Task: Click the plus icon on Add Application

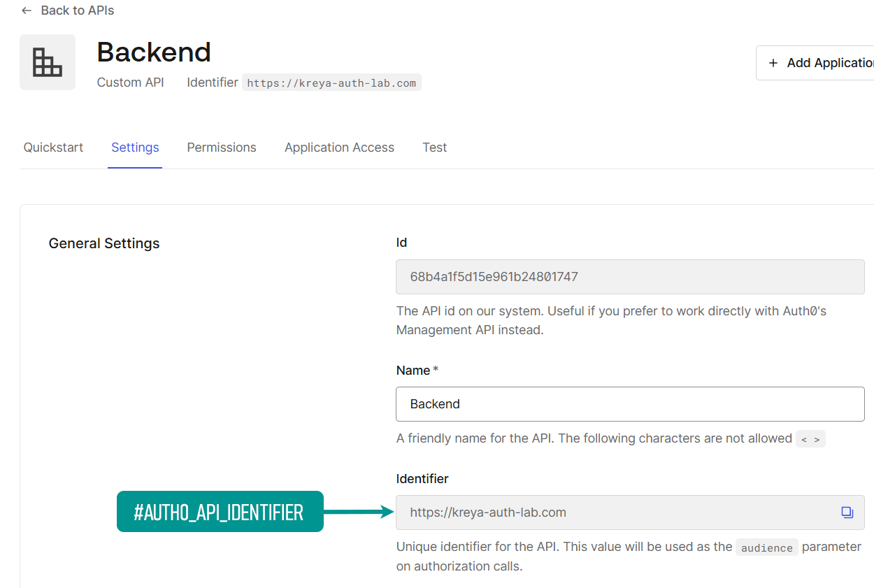Action: (x=773, y=63)
